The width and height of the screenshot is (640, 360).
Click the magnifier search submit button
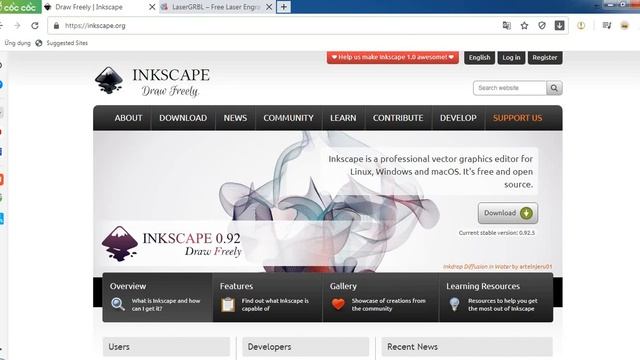coord(554,88)
